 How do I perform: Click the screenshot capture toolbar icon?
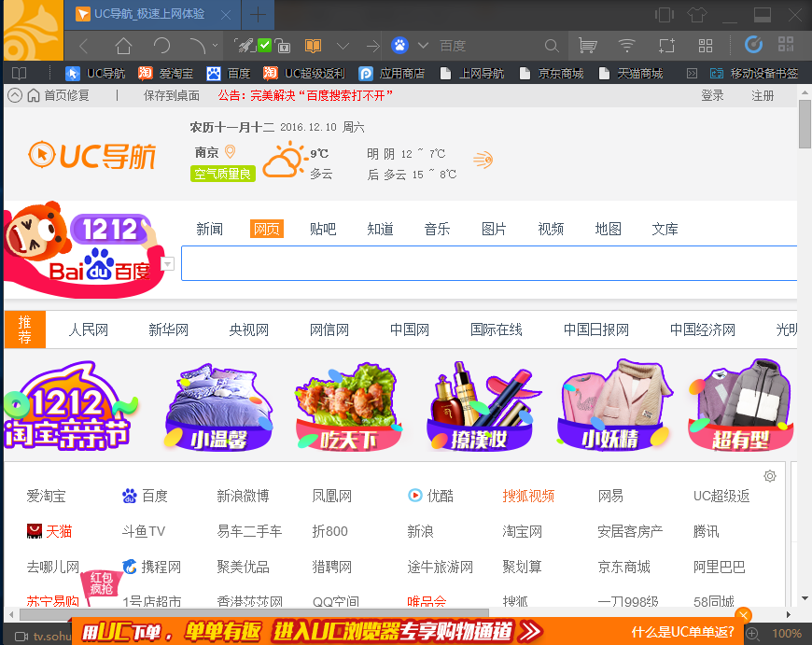666,46
